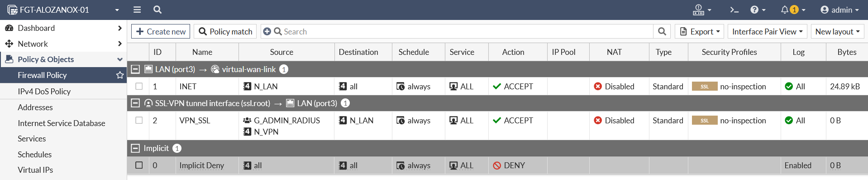The height and width of the screenshot is (180, 868).
Task: Add a search filter with plus icon
Action: 267,31
